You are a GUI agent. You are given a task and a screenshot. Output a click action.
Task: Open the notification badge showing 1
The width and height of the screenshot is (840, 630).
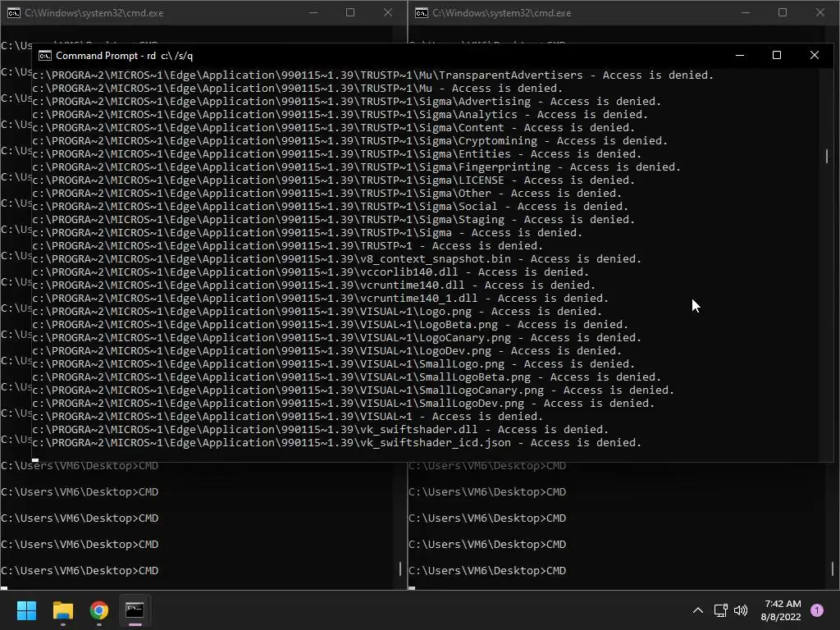coord(817,609)
